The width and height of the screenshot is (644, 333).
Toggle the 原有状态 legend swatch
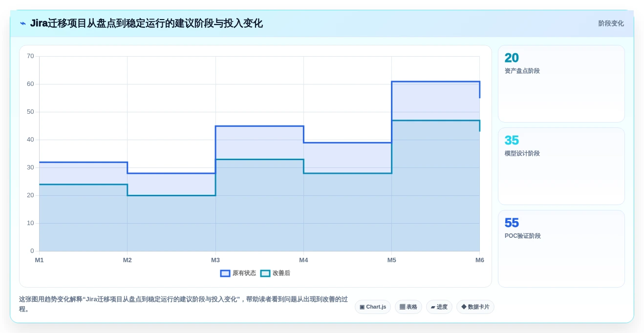(225, 273)
